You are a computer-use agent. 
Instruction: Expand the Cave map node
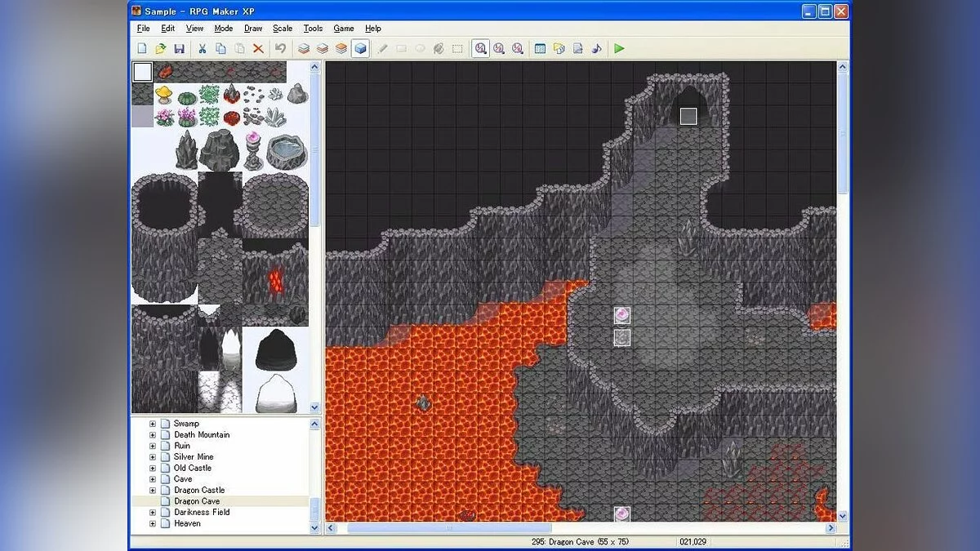click(x=152, y=479)
